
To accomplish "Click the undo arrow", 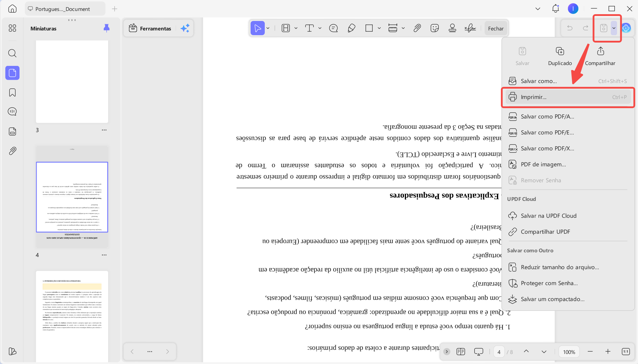I will tap(570, 28).
